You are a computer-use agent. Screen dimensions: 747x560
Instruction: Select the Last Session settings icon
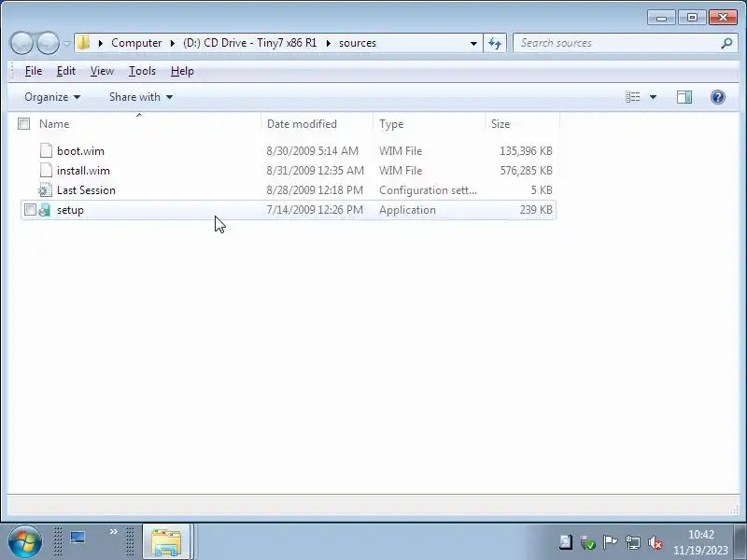coord(45,190)
